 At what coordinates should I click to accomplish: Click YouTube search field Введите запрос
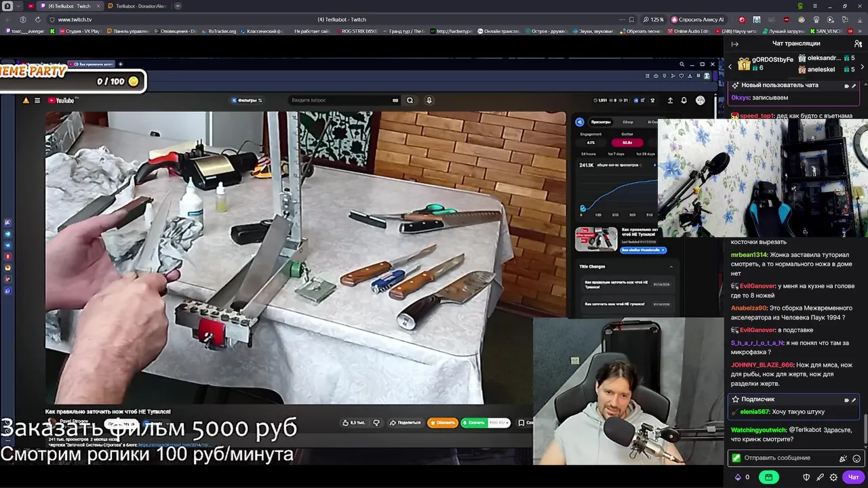point(339,100)
